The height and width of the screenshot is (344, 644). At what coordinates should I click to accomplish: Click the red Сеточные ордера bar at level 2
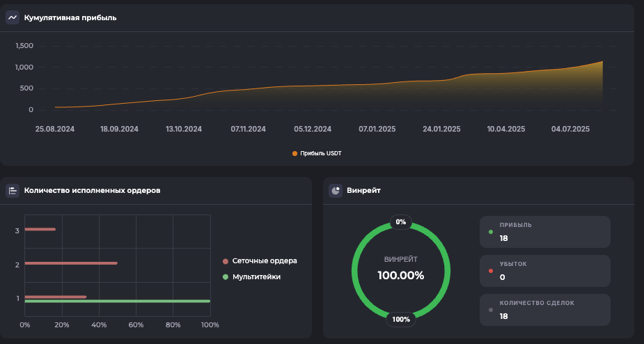coord(70,263)
